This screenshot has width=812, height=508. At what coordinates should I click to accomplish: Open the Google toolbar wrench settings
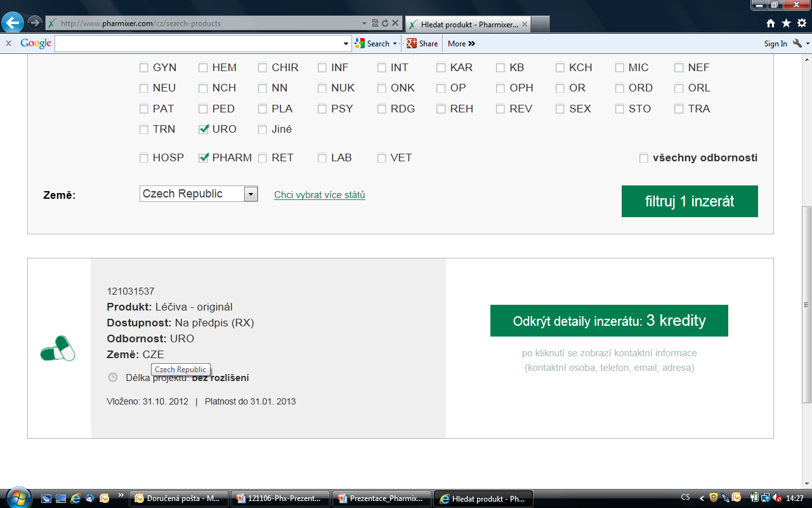[797, 43]
